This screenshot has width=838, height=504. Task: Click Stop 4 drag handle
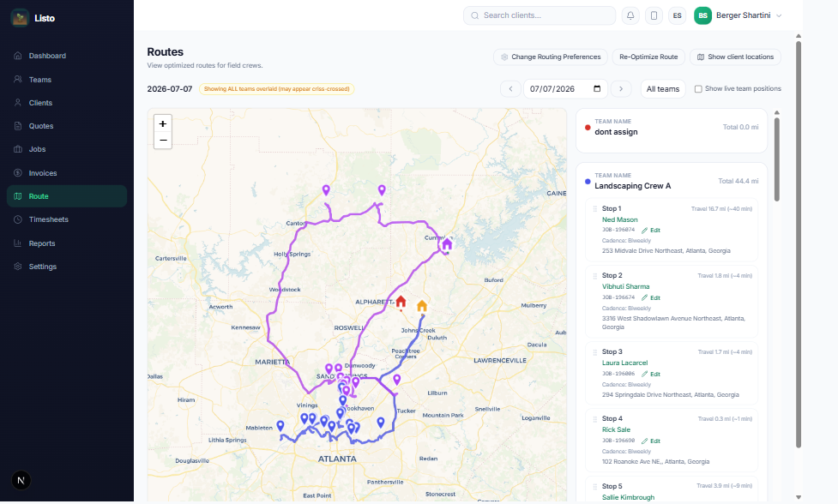(x=594, y=418)
